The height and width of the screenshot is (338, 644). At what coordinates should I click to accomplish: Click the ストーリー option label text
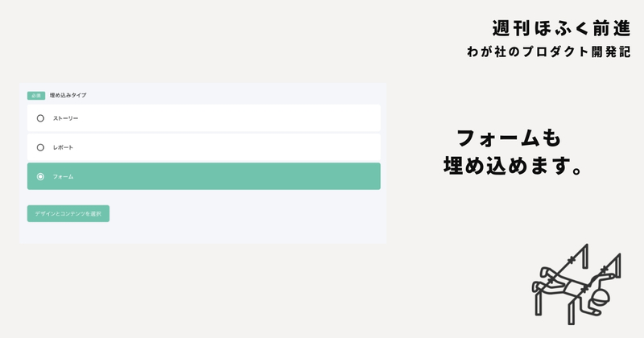pyautogui.click(x=65, y=118)
